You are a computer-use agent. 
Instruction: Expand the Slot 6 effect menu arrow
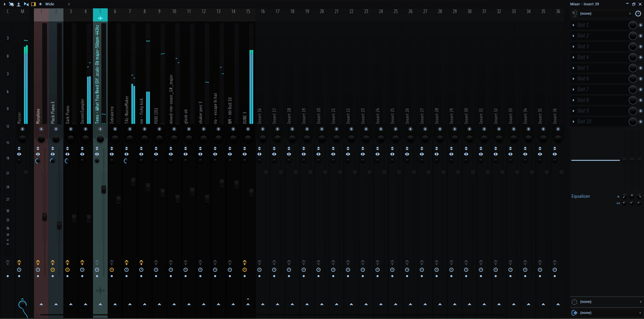pos(574,79)
